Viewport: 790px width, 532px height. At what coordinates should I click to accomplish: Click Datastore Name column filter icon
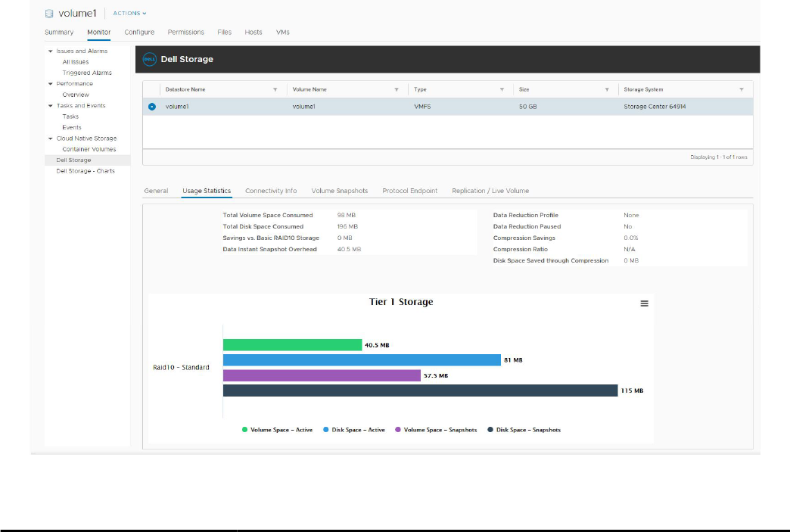click(275, 90)
